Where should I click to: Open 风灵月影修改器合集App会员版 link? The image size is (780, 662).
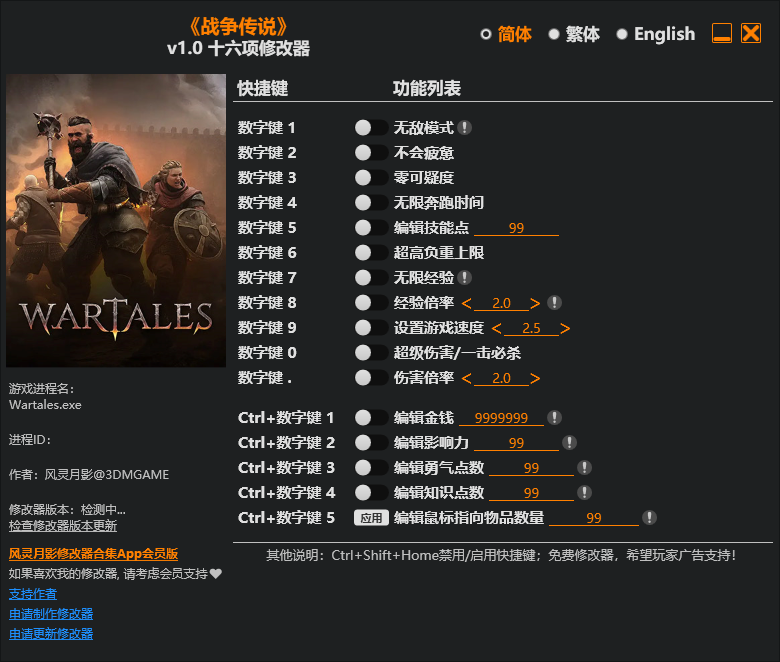94,554
